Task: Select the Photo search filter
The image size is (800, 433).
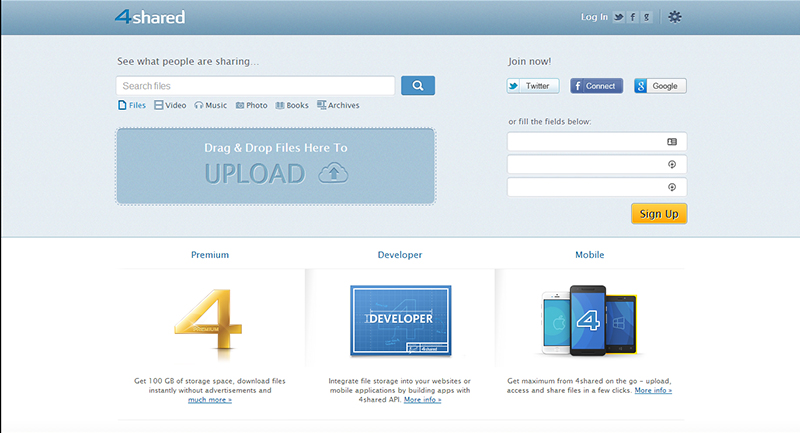Action: 252,105
